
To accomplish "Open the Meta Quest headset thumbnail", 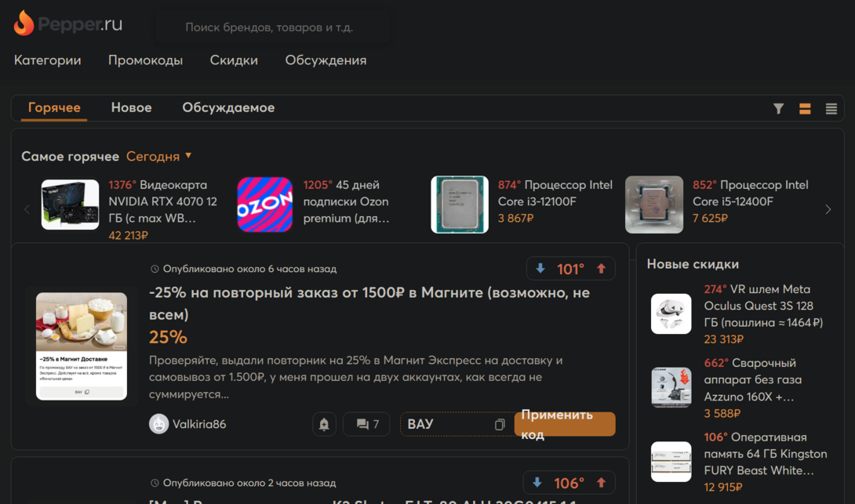I will (671, 314).
